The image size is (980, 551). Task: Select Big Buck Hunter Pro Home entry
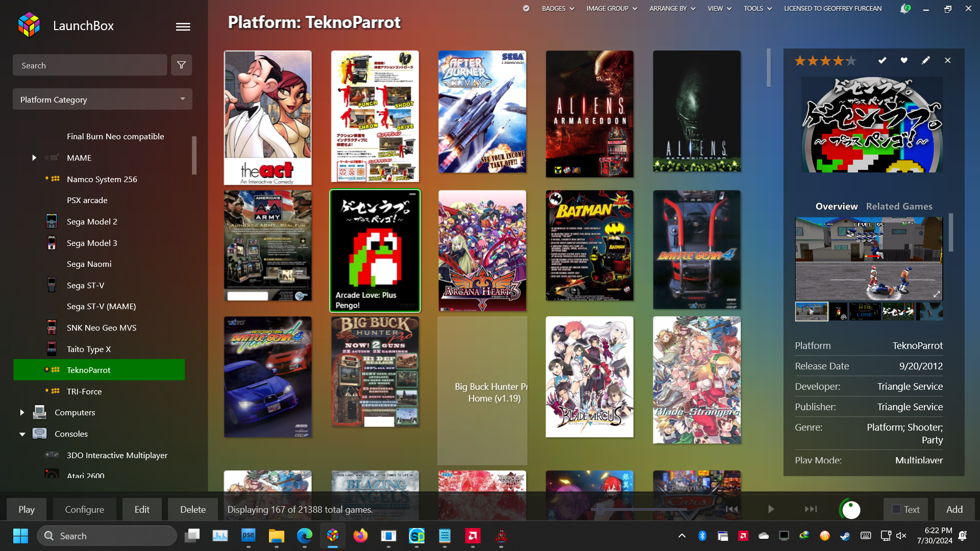tap(482, 391)
